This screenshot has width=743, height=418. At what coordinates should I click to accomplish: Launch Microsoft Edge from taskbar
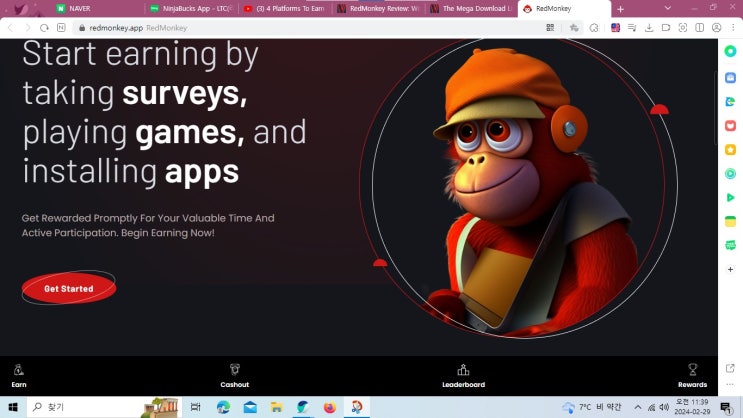pyautogui.click(x=223, y=407)
